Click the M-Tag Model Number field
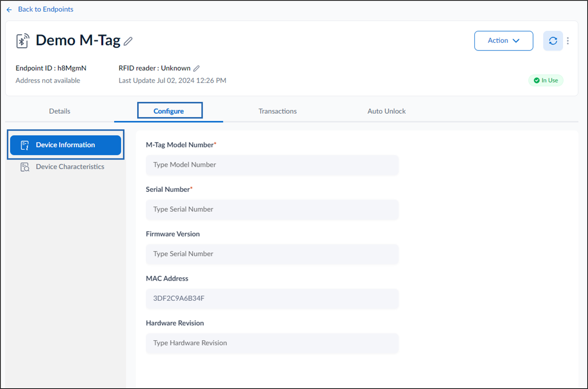The height and width of the screenshot is (389, 588). 272,165
